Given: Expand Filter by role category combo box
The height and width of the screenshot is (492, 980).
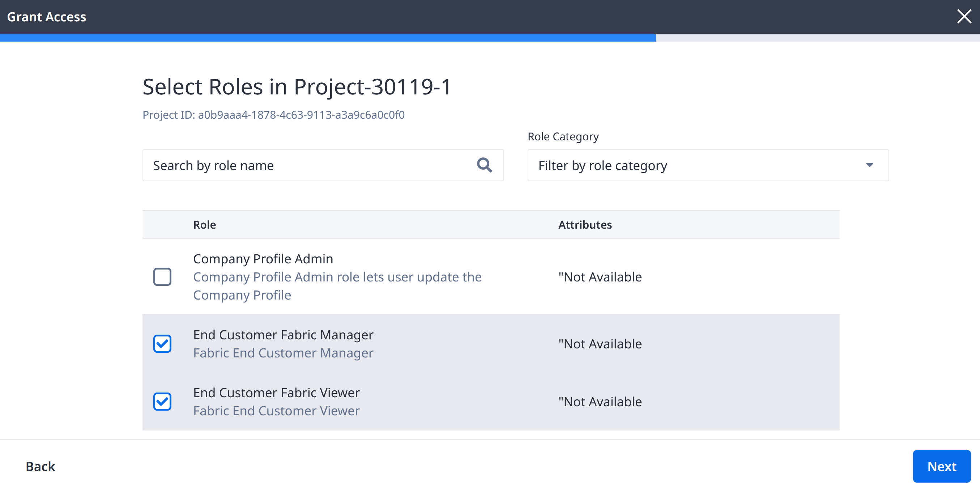Looking at the screenshot, I should coord(708,165).
